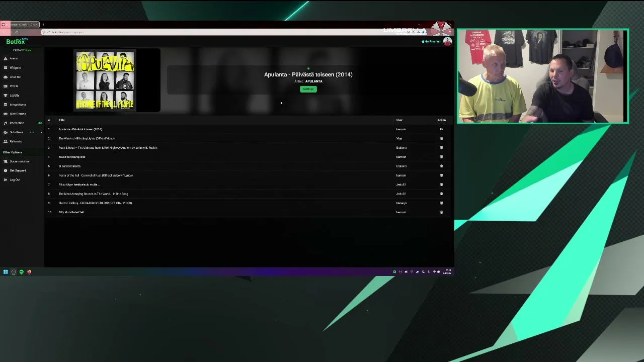644x362 pixels.
Task: Open the Loyalty trophy icon
Action: coord(6,95)
